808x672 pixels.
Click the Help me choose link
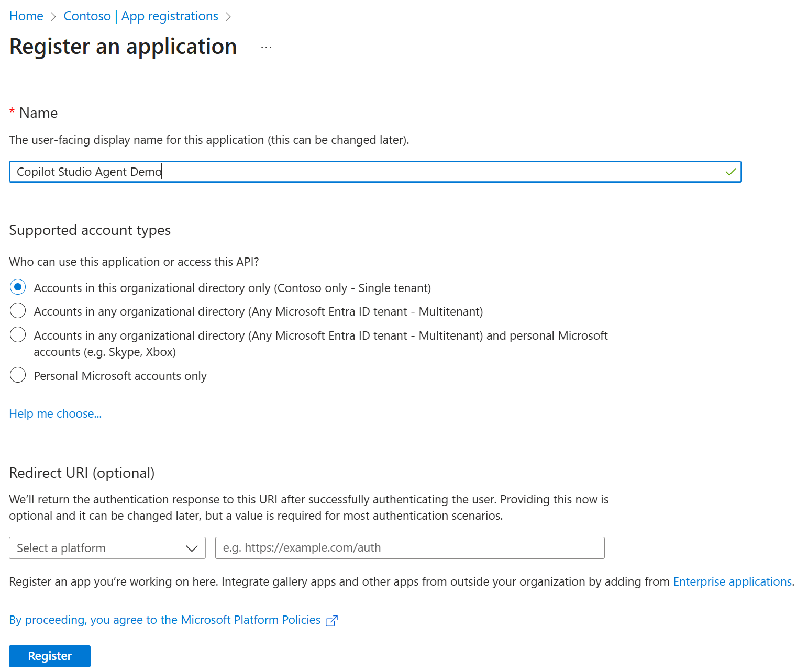pos(55,413)
